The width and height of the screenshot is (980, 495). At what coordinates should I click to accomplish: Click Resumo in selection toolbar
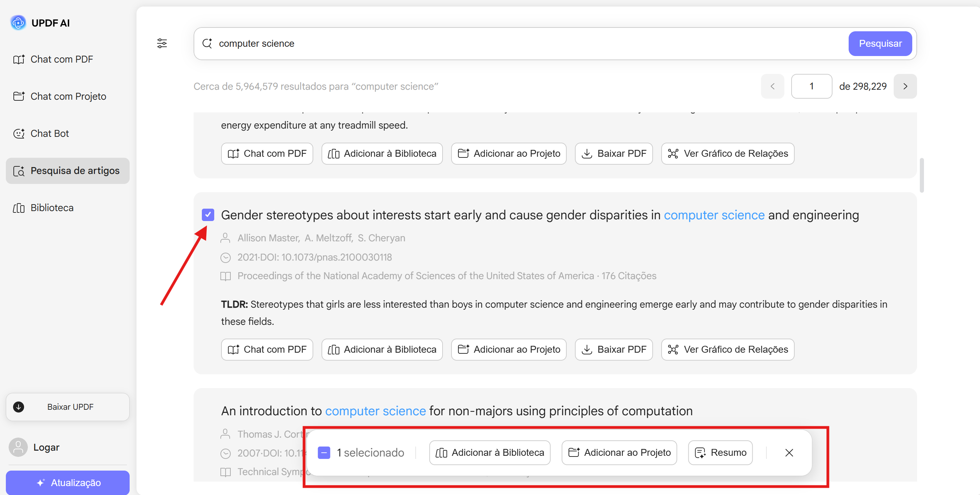click(720, 452)
